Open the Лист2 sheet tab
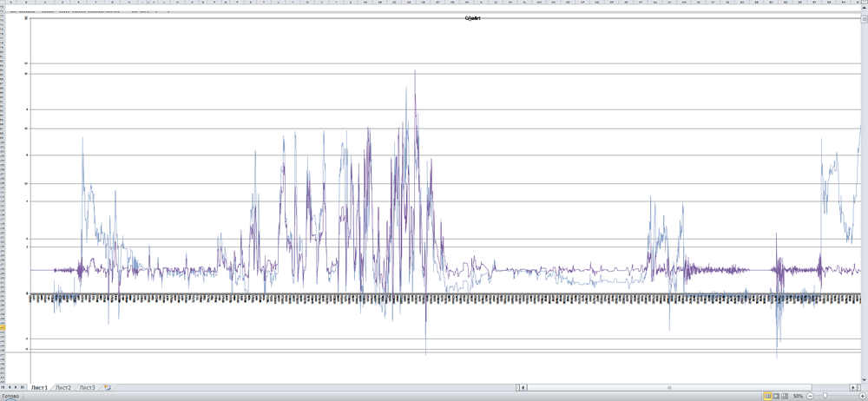The height and width of the screenshot is (401, 868). coord(63,388)
